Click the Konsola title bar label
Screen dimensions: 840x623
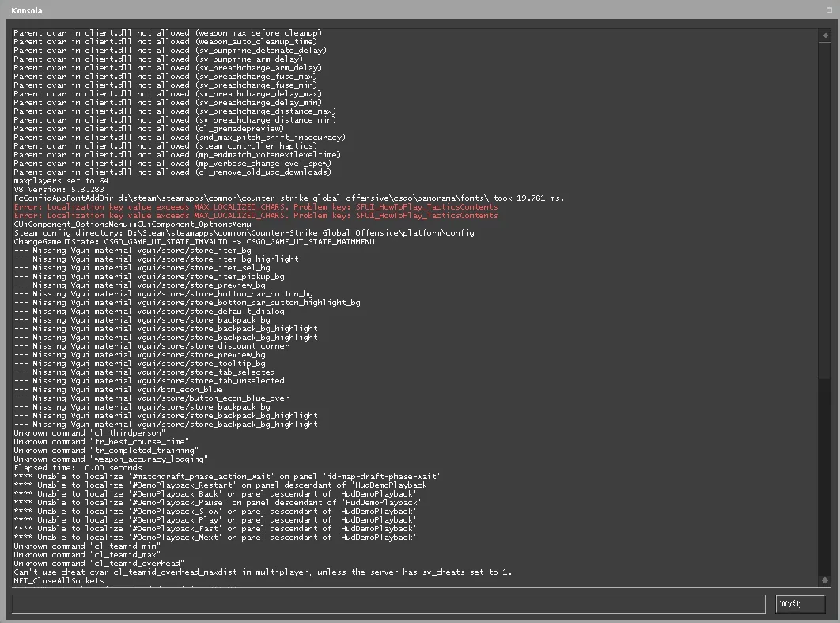tap(27, 10)
